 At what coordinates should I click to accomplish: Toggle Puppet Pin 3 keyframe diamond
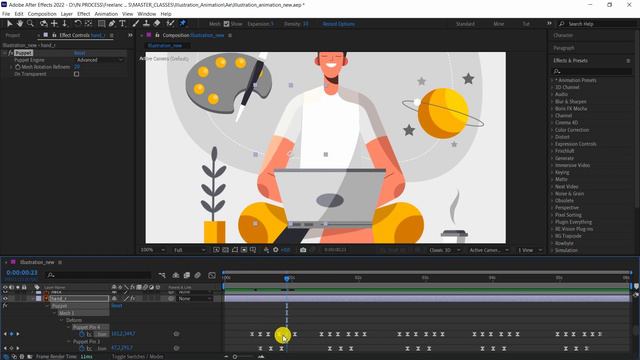(x=11, y=349)
